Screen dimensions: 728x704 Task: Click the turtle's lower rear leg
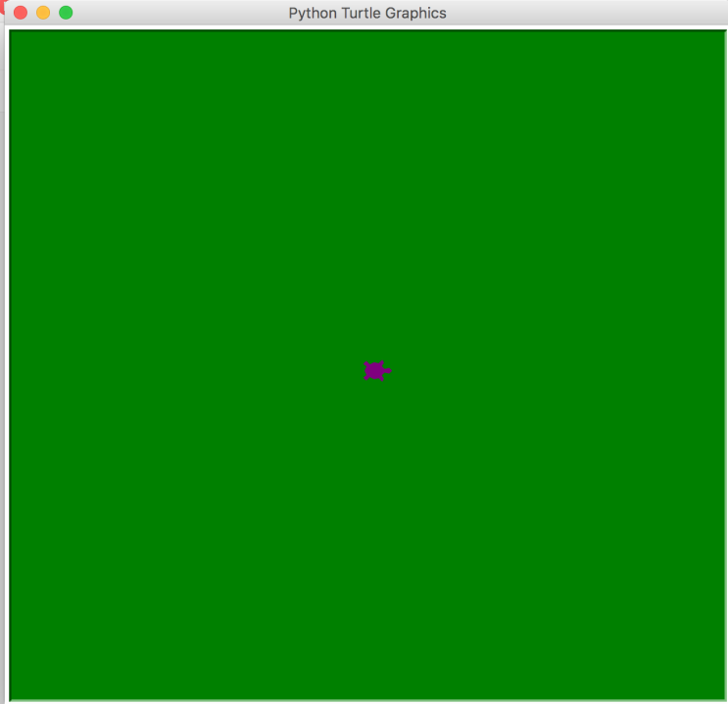pyautogui.click(x=367, y=377)
